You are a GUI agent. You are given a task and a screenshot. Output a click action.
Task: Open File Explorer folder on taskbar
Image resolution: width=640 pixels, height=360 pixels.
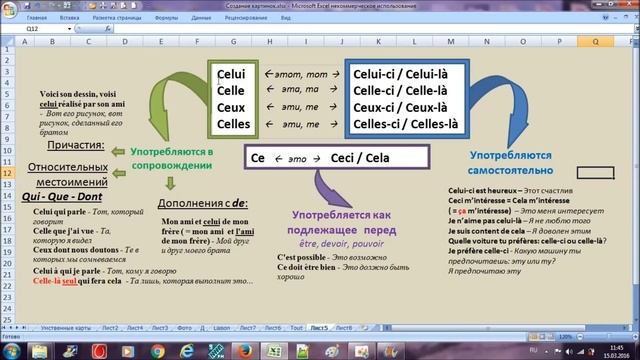40,351
